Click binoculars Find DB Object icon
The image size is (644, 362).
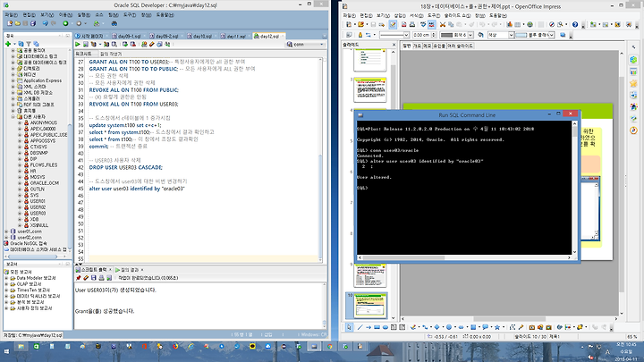[x=114, y=24]
